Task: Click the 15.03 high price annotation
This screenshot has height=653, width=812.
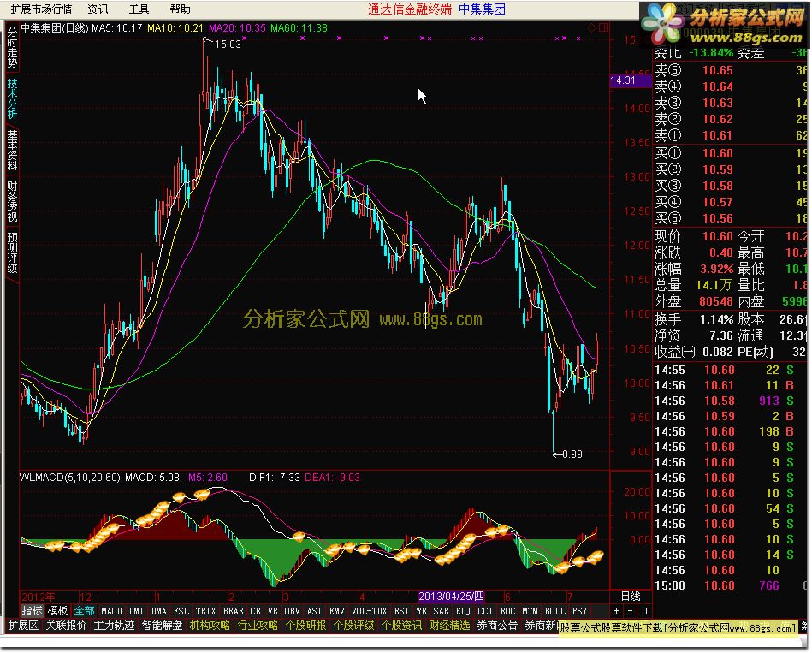Action: (x=228, y=44)
